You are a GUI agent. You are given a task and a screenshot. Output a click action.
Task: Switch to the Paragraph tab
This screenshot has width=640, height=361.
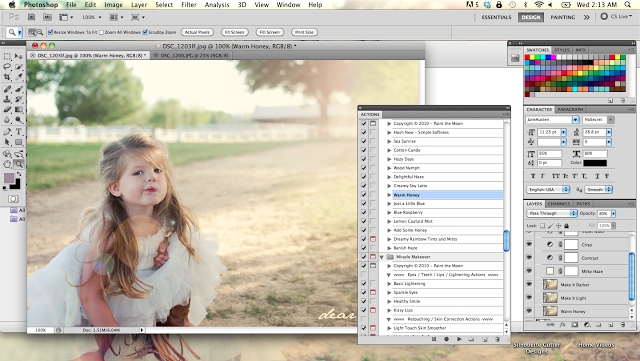pyautogui.click(x=570, y=109)
